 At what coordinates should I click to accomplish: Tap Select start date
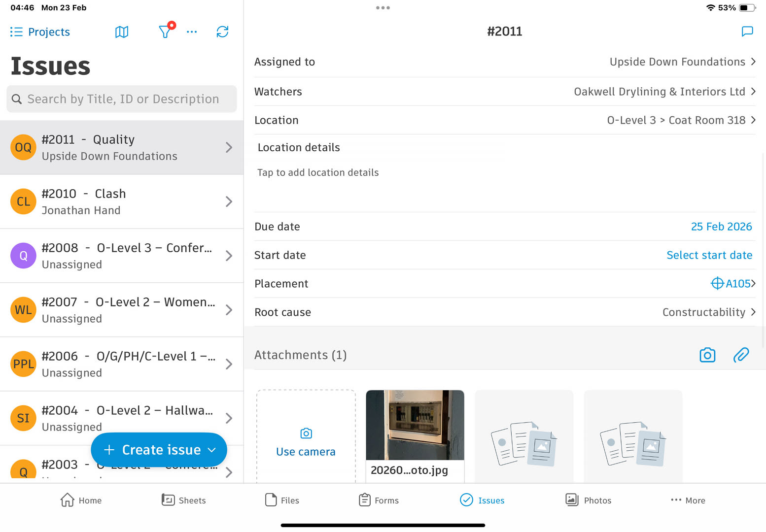(709, 255)
